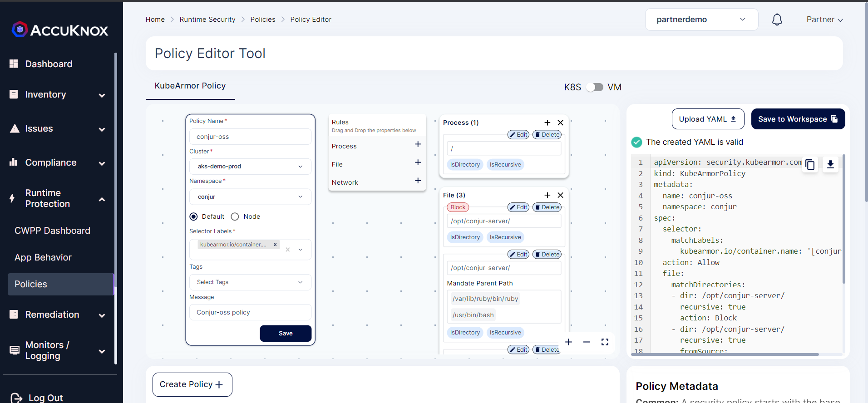The image size is (868, 403).
Task: Add another entry to File (3) card
Action: [x=547, y=195]
